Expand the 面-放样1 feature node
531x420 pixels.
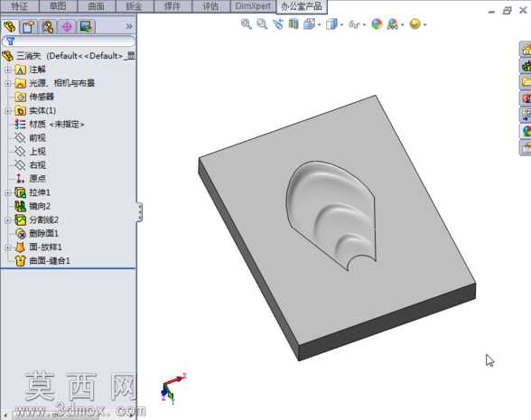8,247
